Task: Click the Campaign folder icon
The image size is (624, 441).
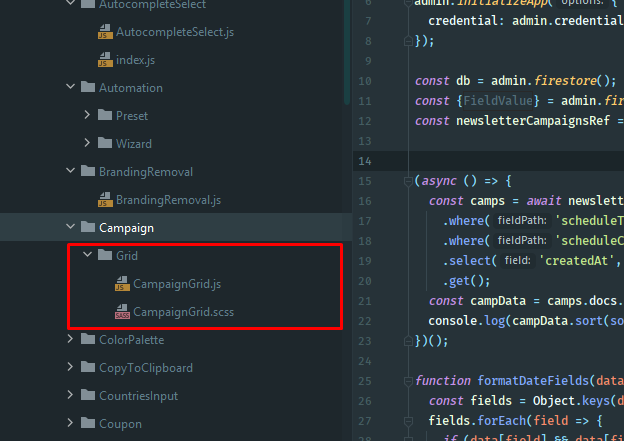Action: pos(87,228)
